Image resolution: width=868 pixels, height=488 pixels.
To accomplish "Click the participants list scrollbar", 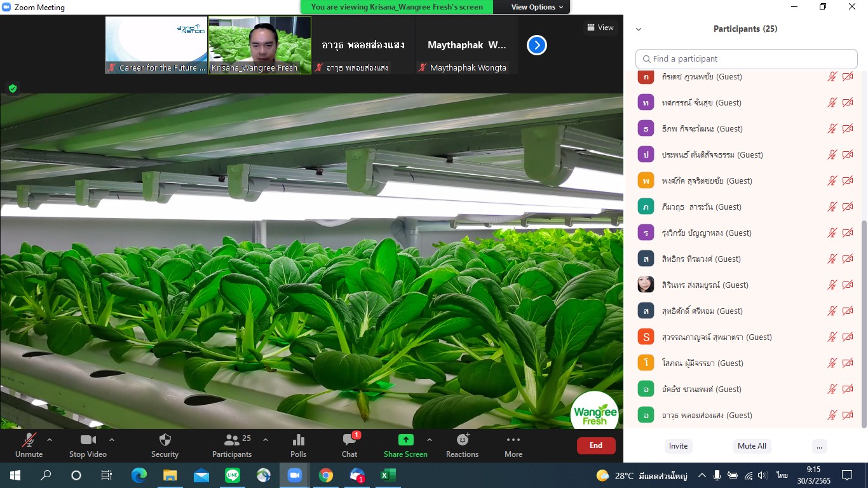I will (862, 318).
